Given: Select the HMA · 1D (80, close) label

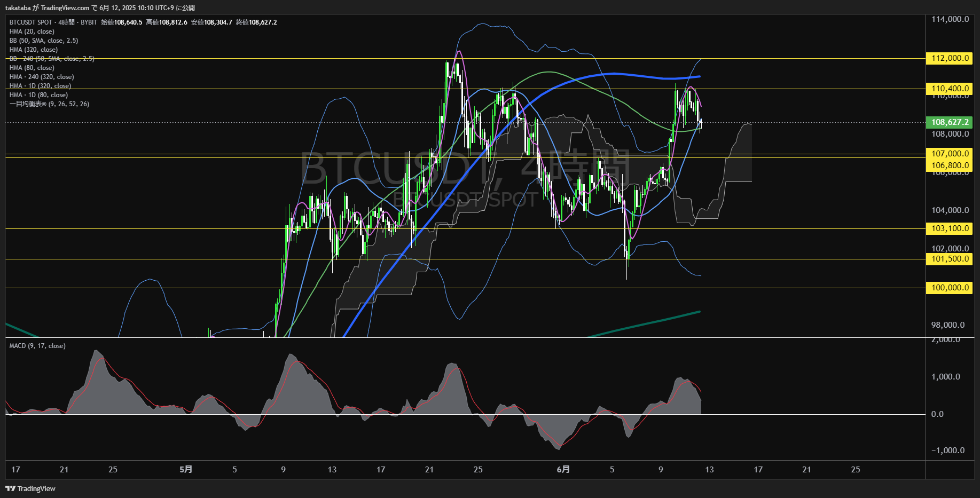Looking at the screenshot, I should [x=38, y=95].
